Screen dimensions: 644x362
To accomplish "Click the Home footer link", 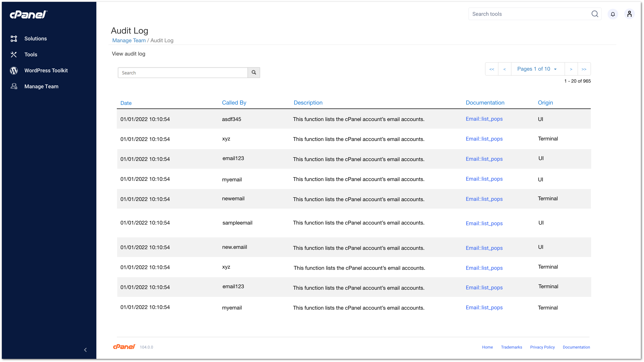I will (x=487, y=347).
